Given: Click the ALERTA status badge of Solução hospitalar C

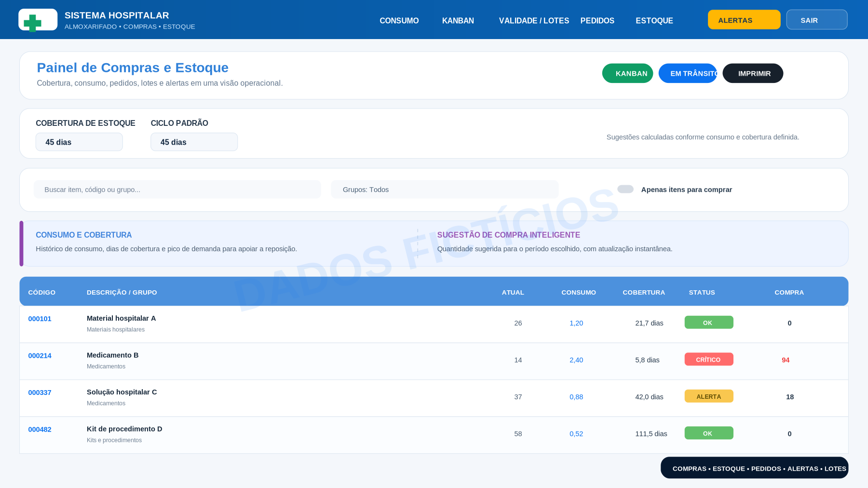Looking at the screenshot, I should click(x=709, y=396).
